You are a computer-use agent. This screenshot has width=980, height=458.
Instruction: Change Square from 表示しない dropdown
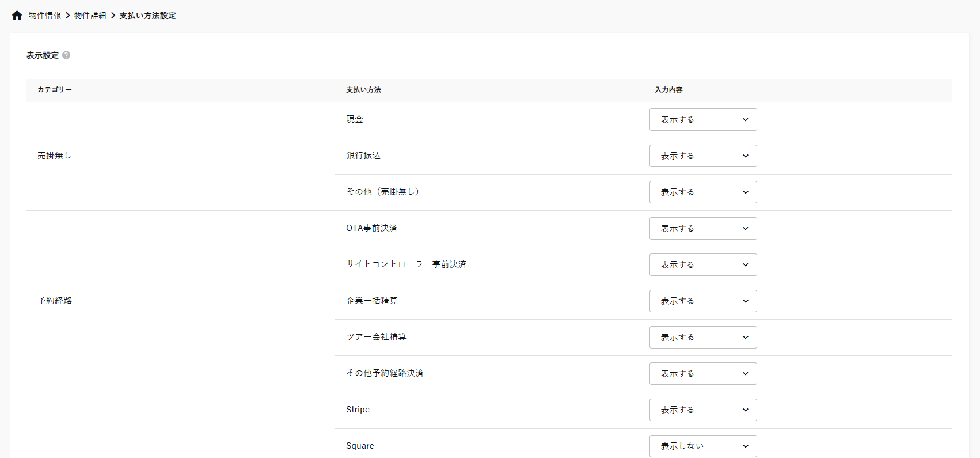702,446
